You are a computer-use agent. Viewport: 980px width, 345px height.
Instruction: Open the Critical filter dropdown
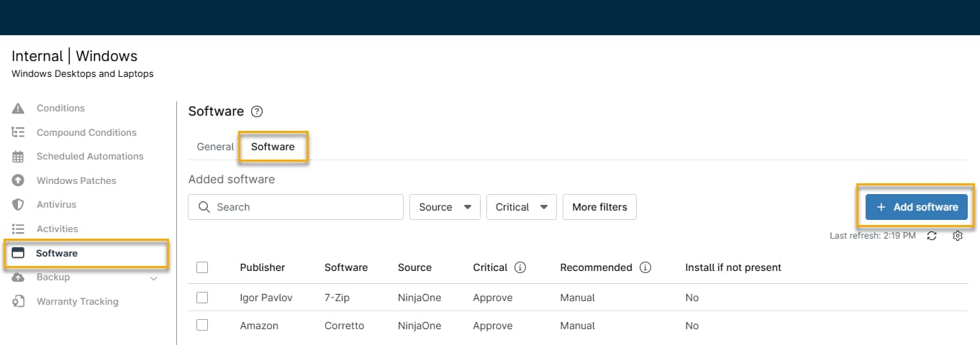tap(522, 207)
